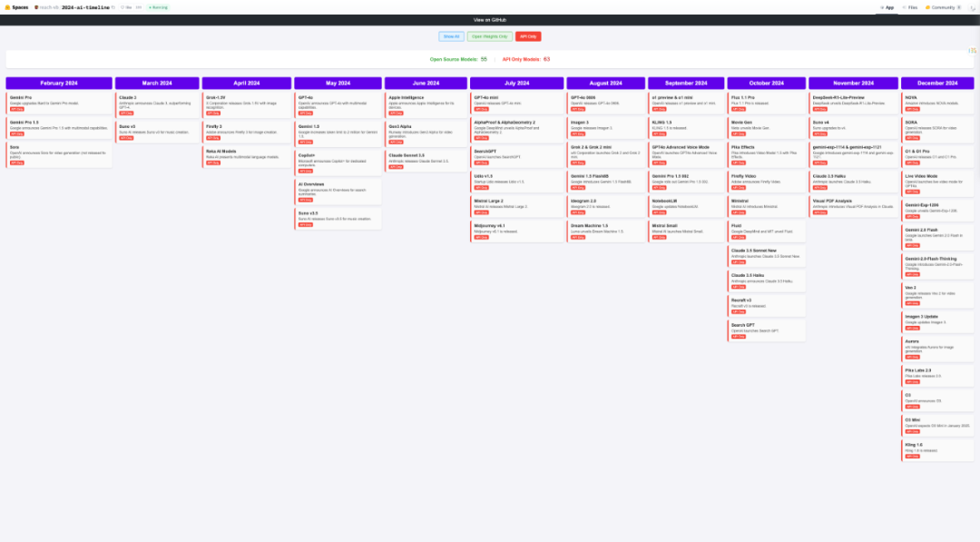Select the Sora card in February
Viewport: 980px width, 542px height.
coord(59,155)
